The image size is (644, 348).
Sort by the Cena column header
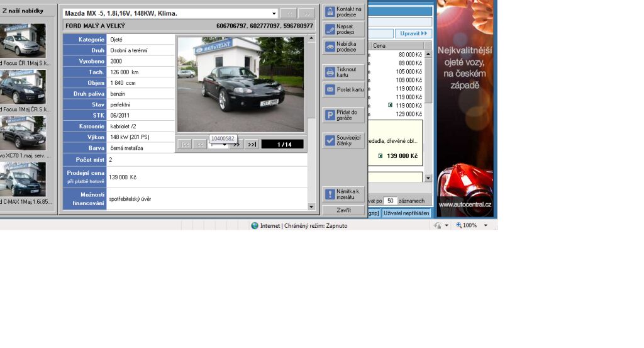(x=397, y=45)
